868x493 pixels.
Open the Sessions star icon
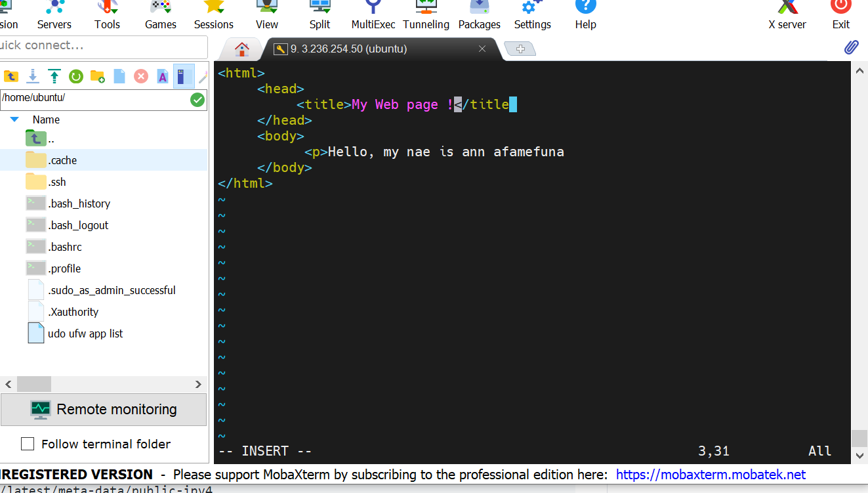click(x=214, y=16)
